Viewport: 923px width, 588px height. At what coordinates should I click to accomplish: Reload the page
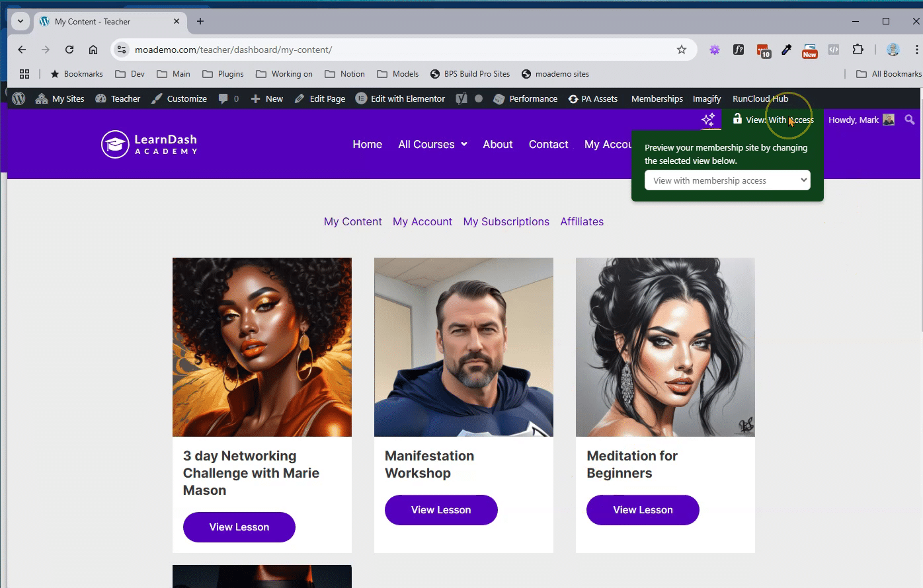(69, 50)
